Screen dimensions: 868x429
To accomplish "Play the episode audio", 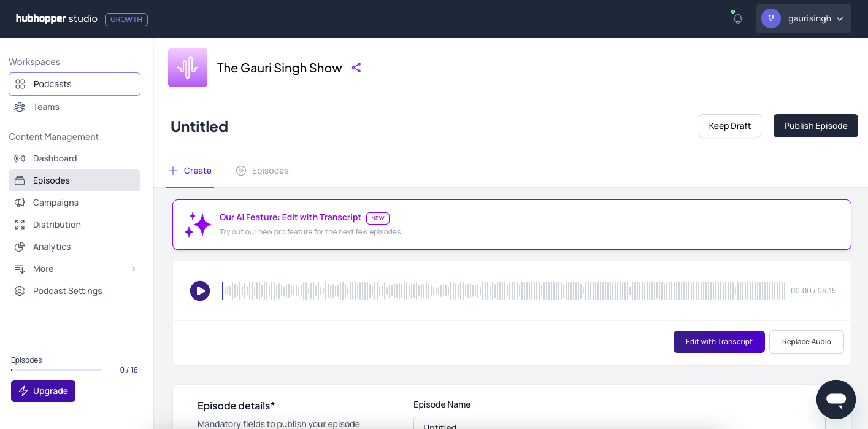I will pyautogui.click(x=200, y=290).
